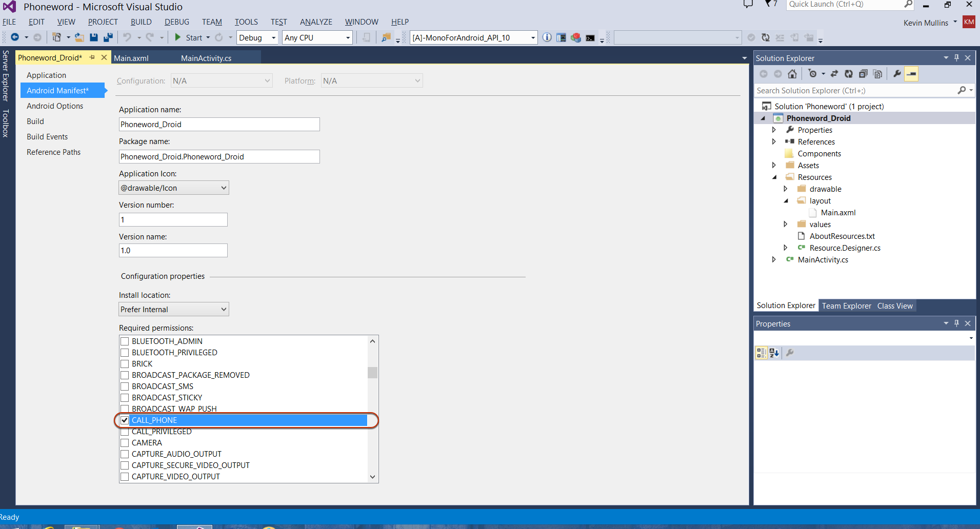This screenshot has height=529, width=980.
Task: Check the BLUETOOTH_ADMIN permission
Action: coord(125,341)
